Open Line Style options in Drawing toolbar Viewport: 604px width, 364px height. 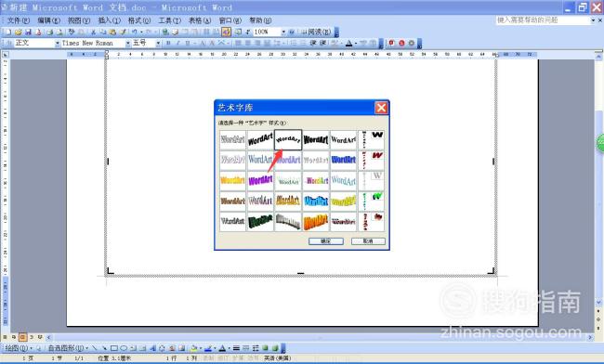tap(236, 348)
